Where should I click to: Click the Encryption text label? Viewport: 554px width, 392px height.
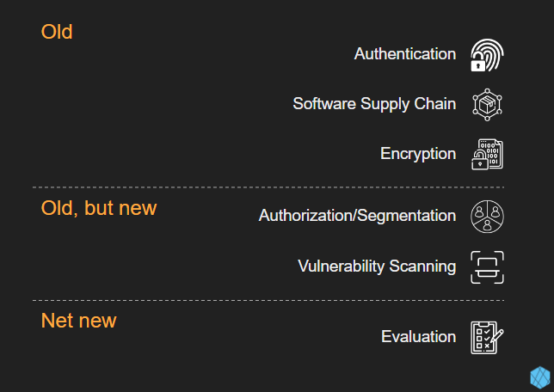(x=418, y=154)
